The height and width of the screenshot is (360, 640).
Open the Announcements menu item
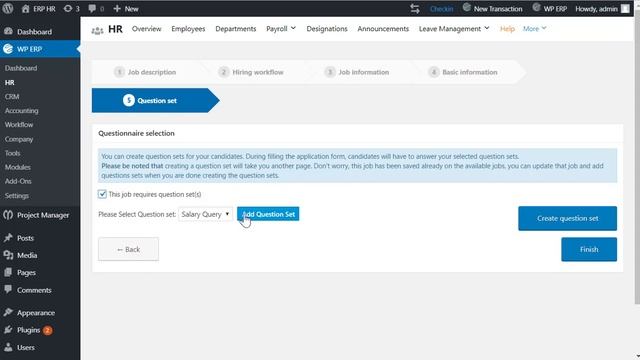tap(383, 29)
